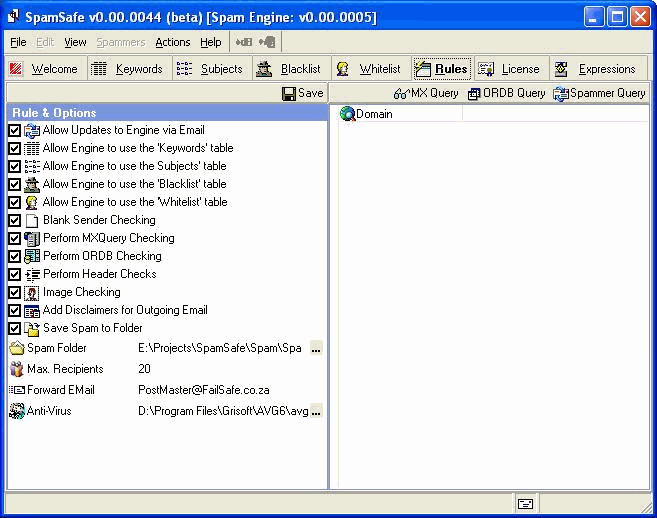Toggle the Subjects' table checkbox
Viewport: 657px width, 518px height.
(x=14, y=166)
